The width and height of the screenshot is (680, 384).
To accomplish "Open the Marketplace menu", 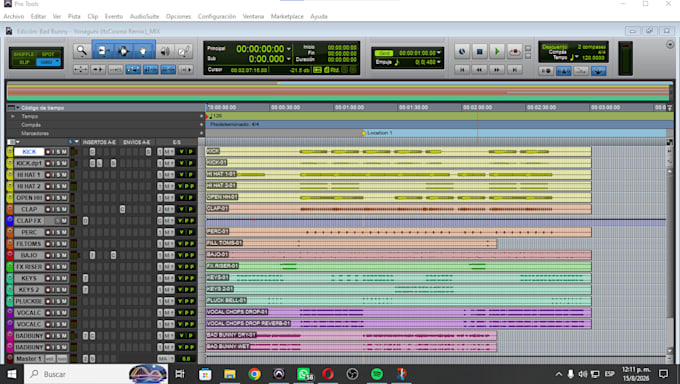I will coord(287,16).
